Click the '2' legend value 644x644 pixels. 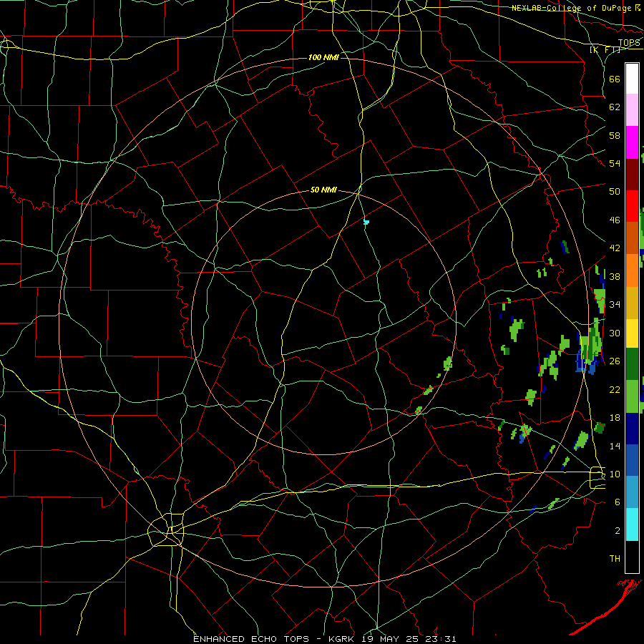tap(618, 531)
